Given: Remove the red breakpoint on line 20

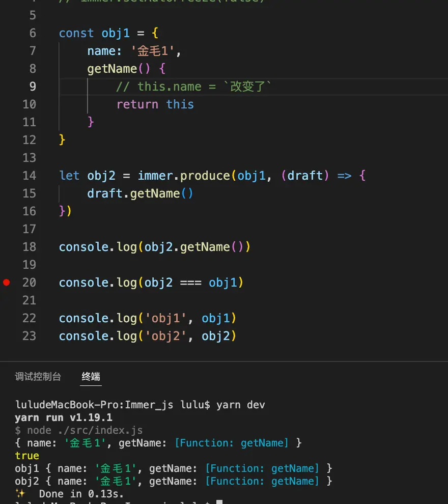Looking at the screenshot, I should click(7, 283).
